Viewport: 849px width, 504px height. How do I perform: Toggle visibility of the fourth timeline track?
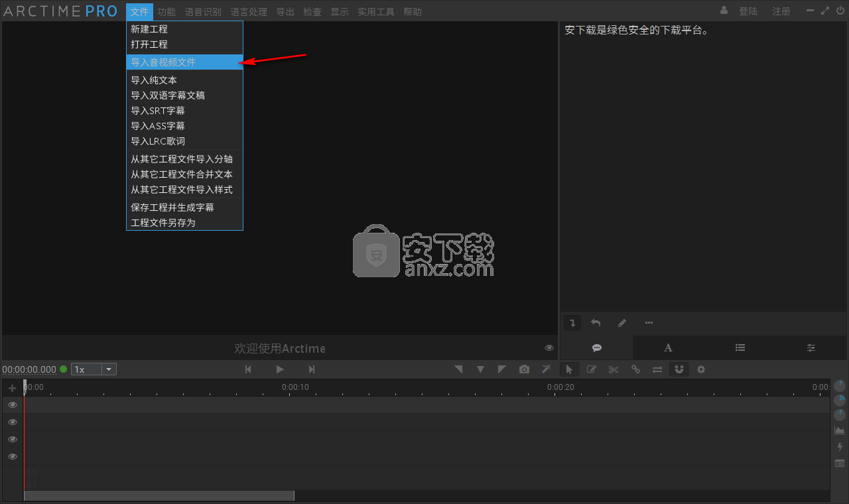tap(13, 456)
